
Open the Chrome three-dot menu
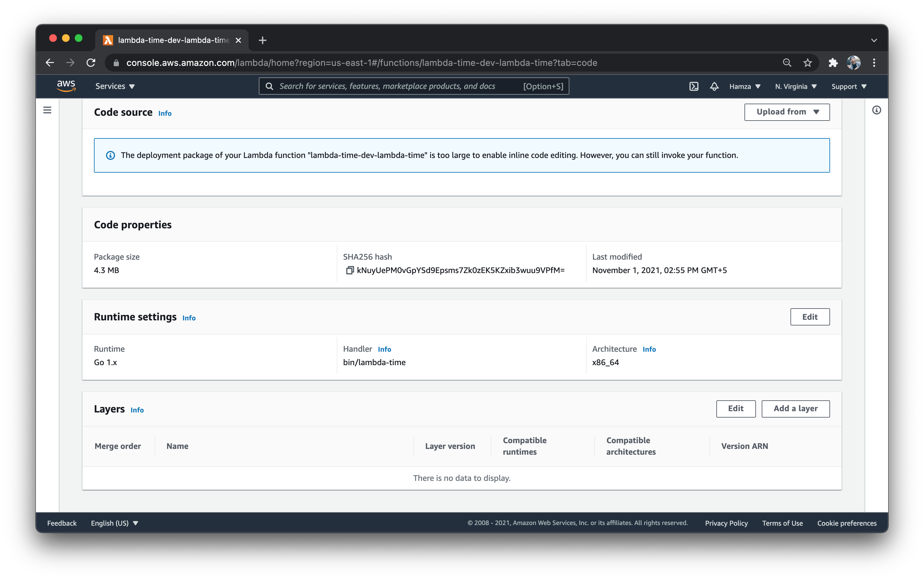(x=874, y=63)
